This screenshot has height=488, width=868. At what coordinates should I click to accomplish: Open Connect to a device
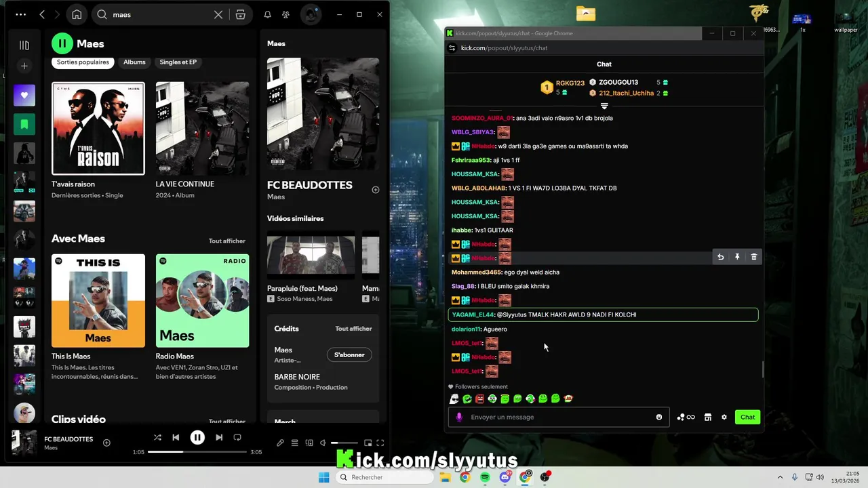pos(309,443)
